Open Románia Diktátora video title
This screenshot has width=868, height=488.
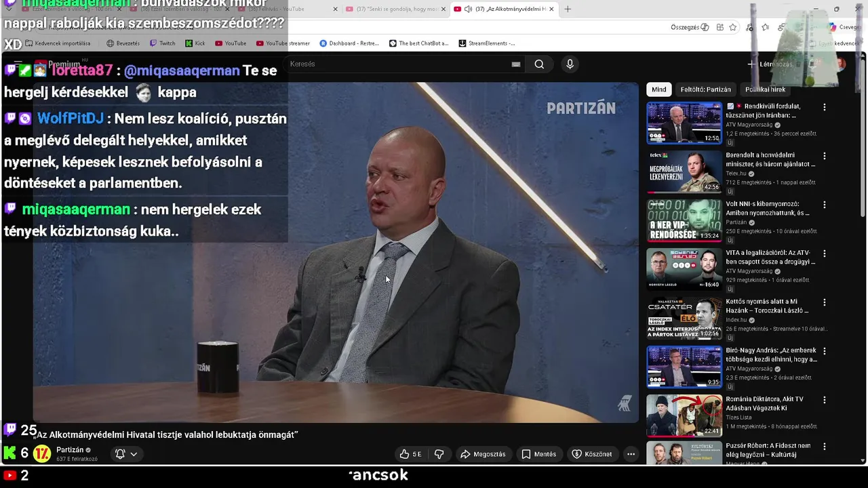765,403
